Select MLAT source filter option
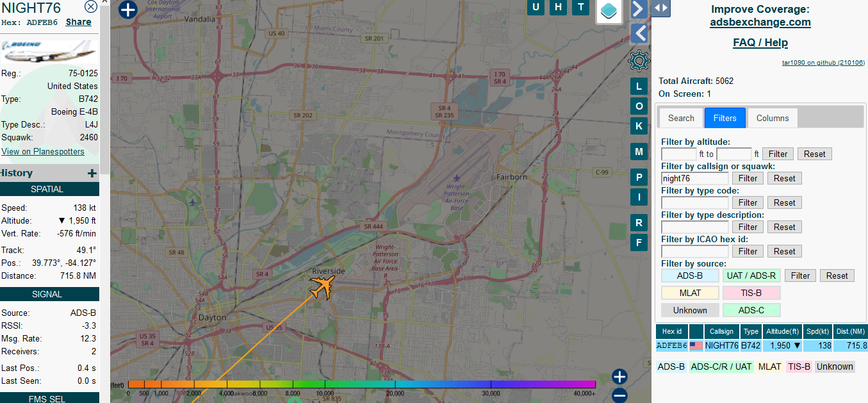Screen dimensions: 868x403 pyautogui.click(x=690, y=293)
